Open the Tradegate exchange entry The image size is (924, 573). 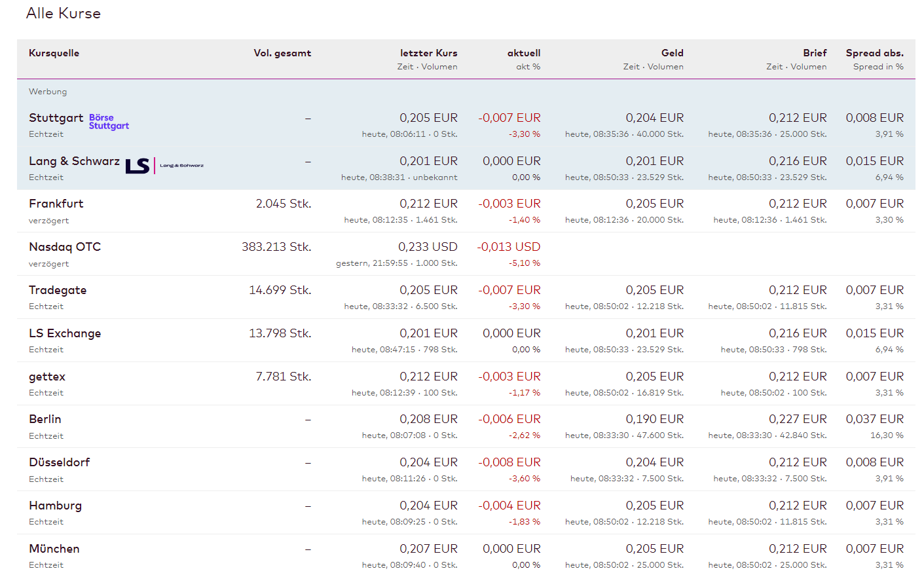pos(58,290)
